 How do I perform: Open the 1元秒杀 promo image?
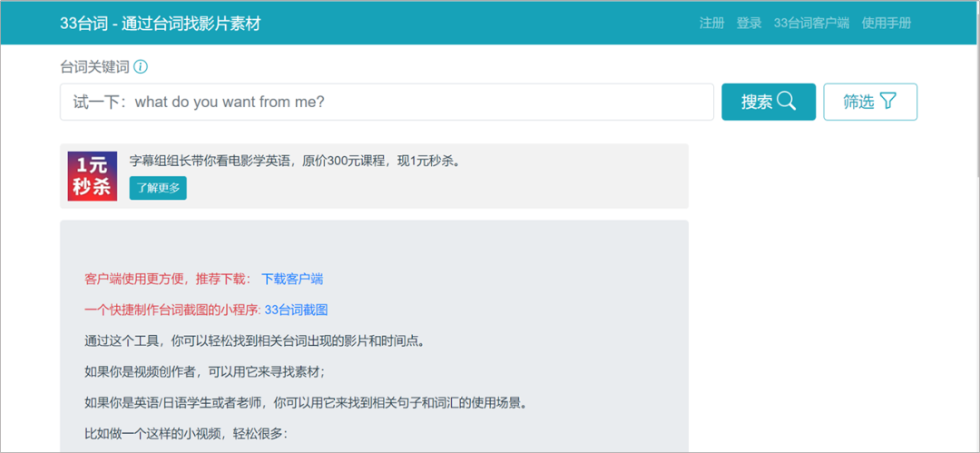click(93, 176)
